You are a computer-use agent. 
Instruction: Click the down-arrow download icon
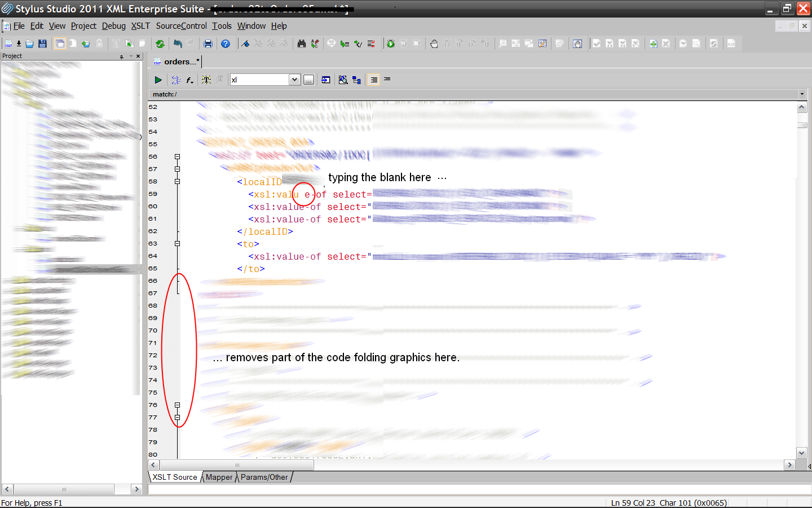point(19,43)
